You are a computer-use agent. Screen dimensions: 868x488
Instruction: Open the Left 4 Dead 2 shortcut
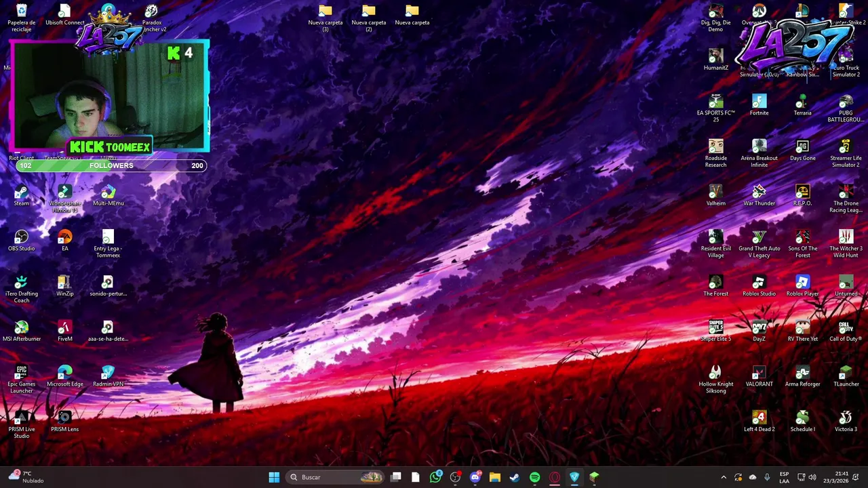point(759,422)
